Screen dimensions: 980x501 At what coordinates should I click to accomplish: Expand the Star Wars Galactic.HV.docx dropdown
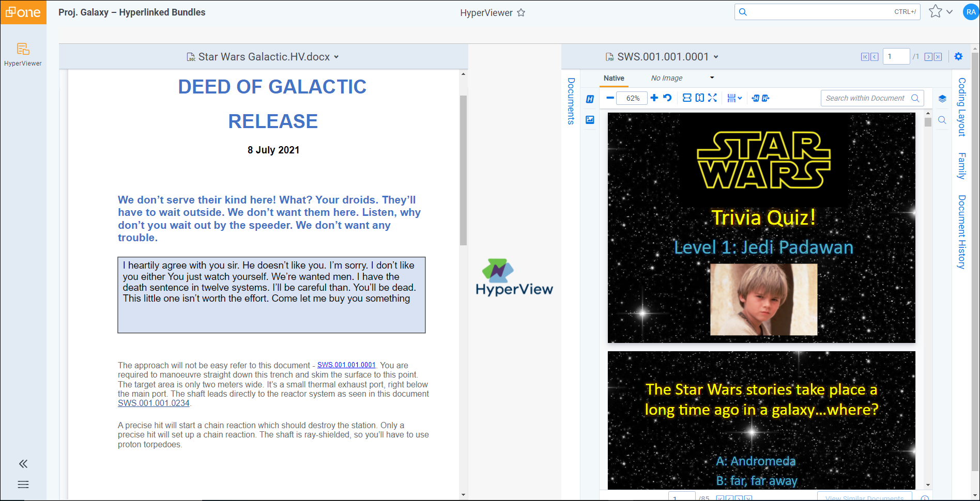336,57
